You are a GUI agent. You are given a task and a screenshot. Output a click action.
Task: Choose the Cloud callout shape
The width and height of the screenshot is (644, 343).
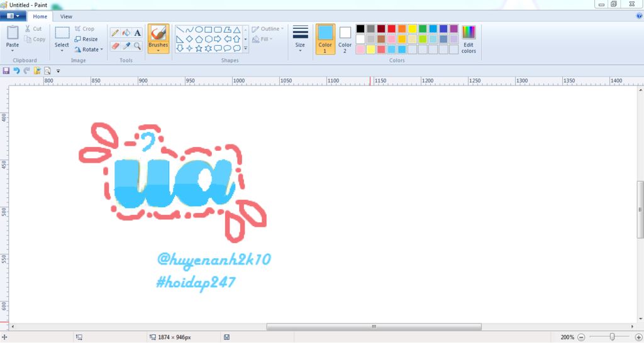coord(236,48)
